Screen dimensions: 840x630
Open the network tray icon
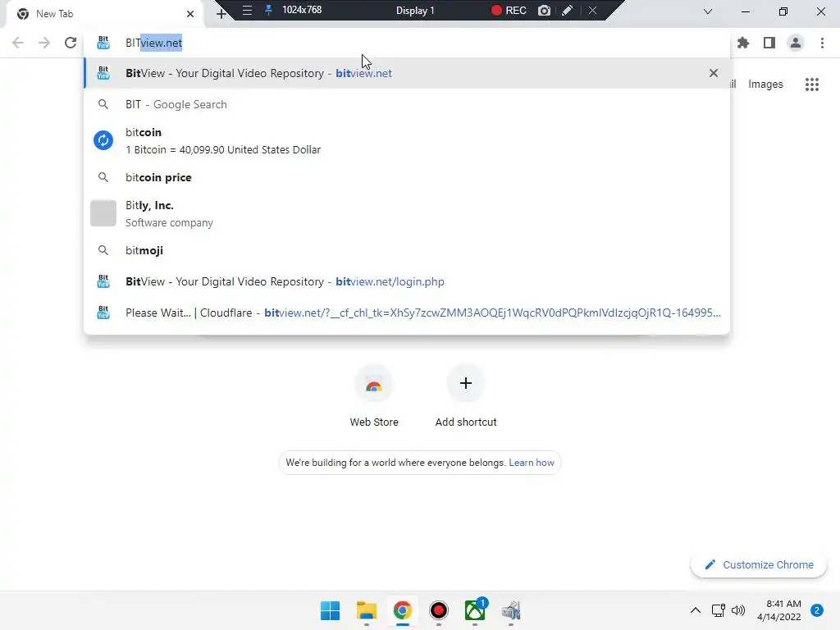coord(718,610)
